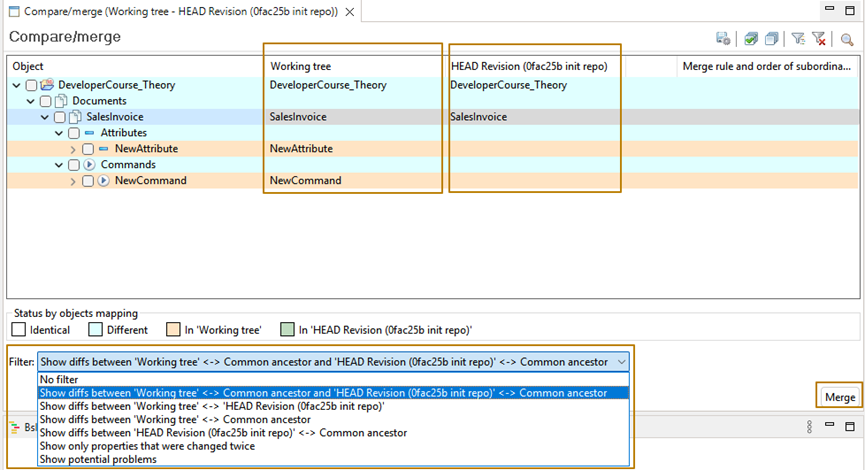Close the Compare/merge editor tab
Image resolution: width=865 pixels, height=470 pixels.
point(349,11)
